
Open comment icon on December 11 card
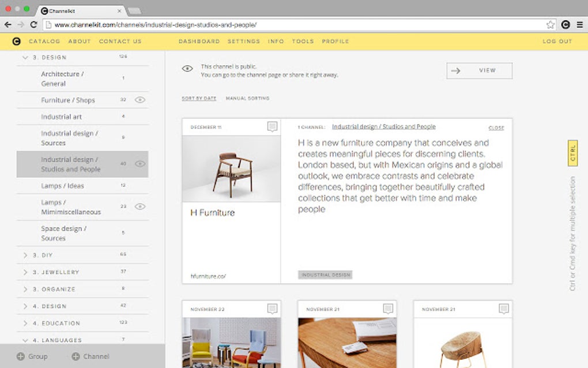272,126
